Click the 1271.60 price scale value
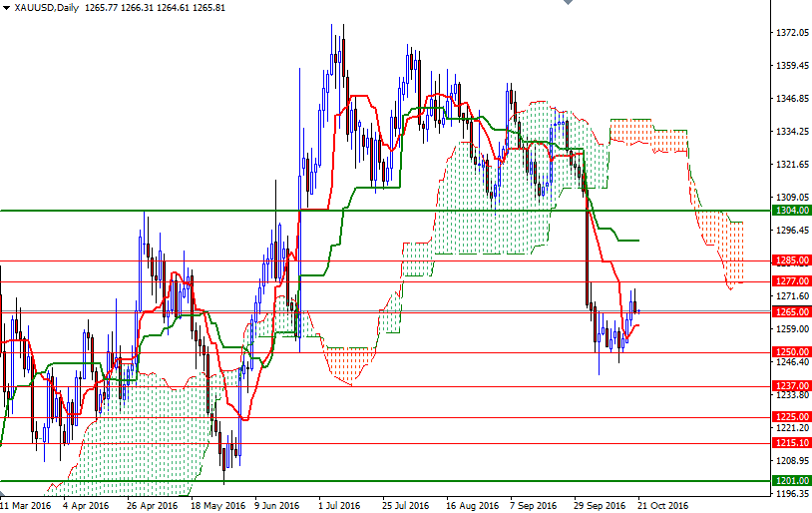Viewport: 812px width, 513px height. tap(792, 295)
